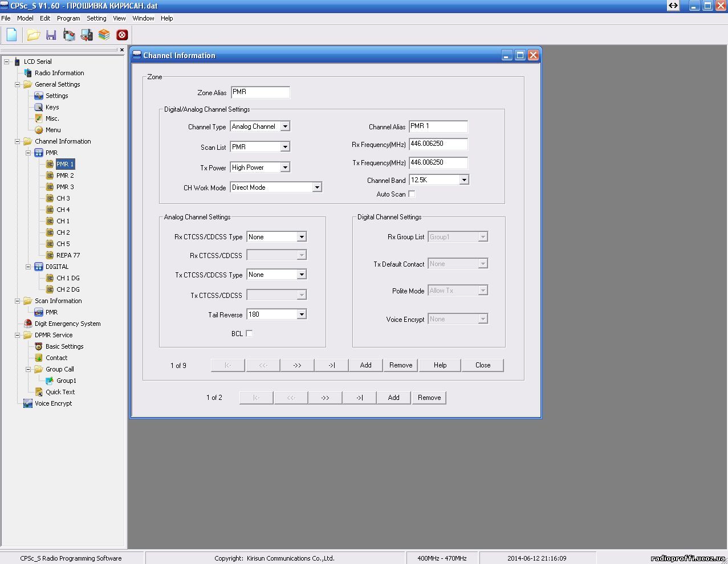Click the PMR 2 channel icon
This screenshot has width=728, height=564.
coord(50,175)
